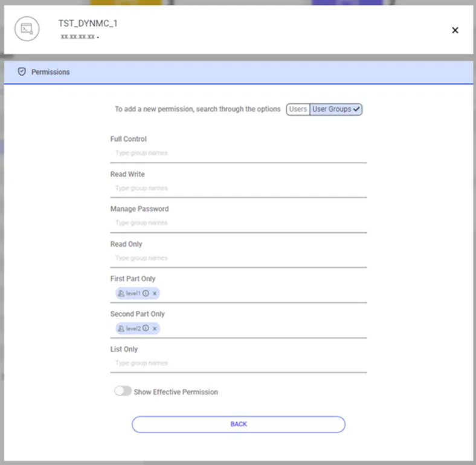Click the BACK button

239,424
